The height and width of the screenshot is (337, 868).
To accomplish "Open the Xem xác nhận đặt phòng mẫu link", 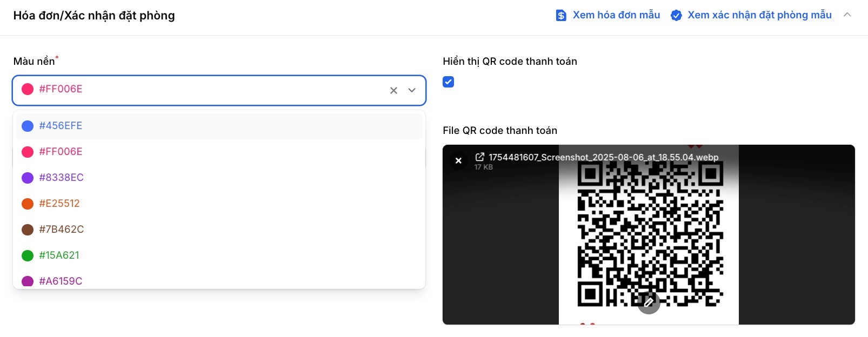I will point(759,15).
